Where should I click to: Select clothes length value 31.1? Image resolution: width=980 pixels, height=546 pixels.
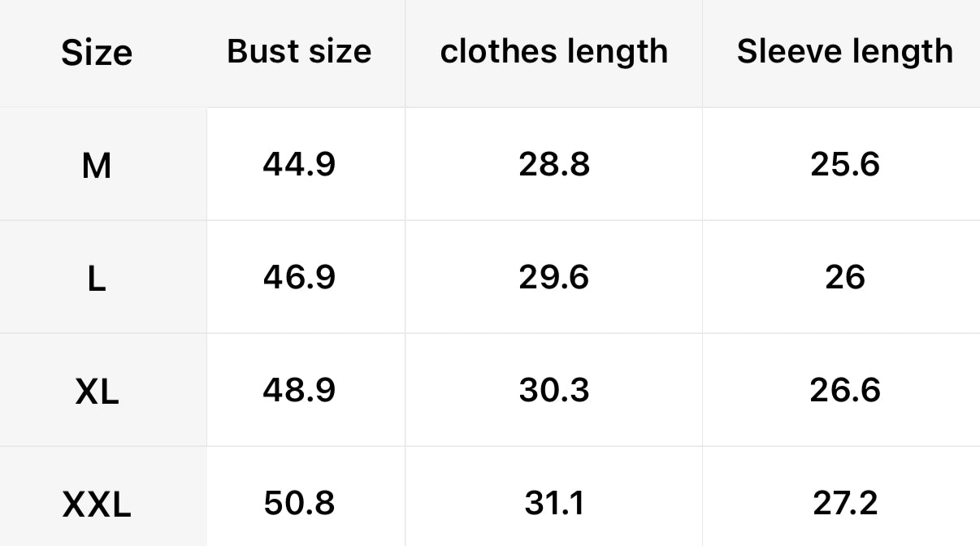(x=553, y=504)
